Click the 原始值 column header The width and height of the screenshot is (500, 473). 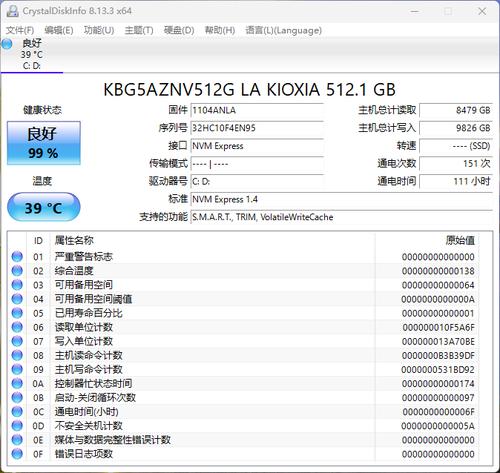coord(460,240)
